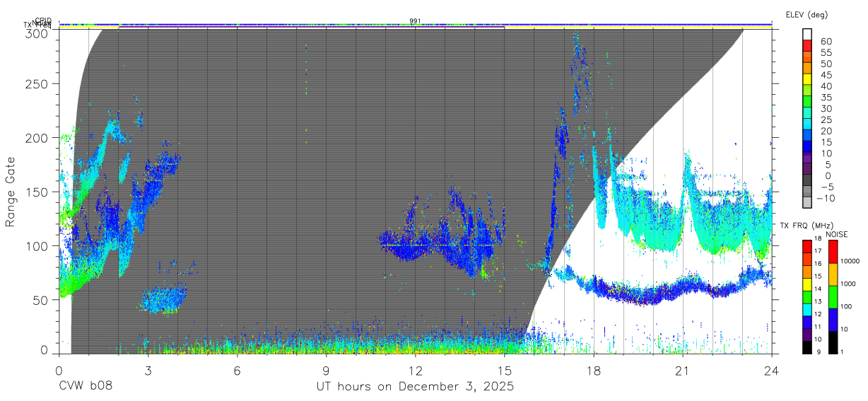Click the y-axis tick label 300
Image resolution: width=868 pixels, height=401 pixels.
click(37, 33)
